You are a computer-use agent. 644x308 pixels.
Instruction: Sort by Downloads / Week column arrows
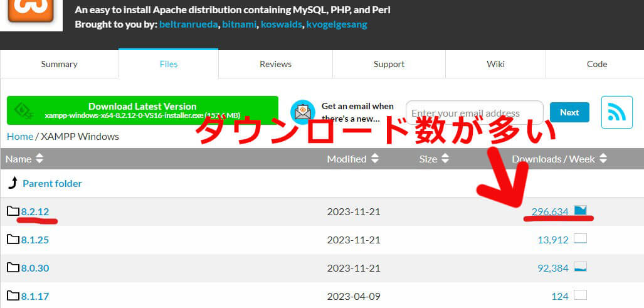tap(603, 159)
